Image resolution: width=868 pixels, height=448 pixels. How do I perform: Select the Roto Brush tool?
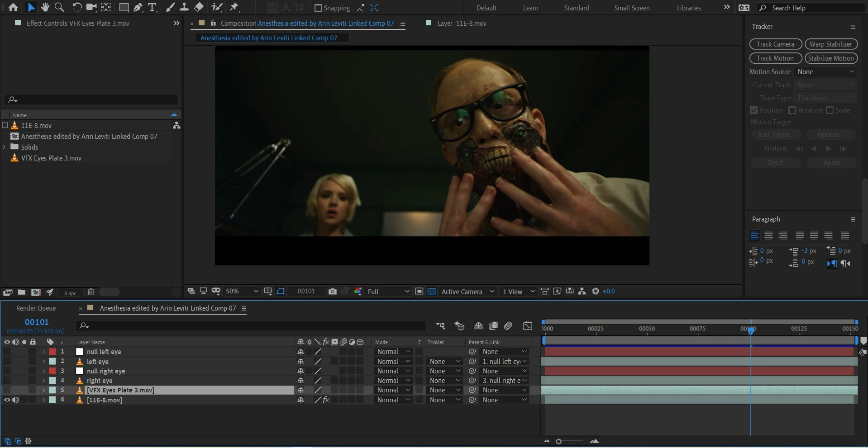[217, 7]
